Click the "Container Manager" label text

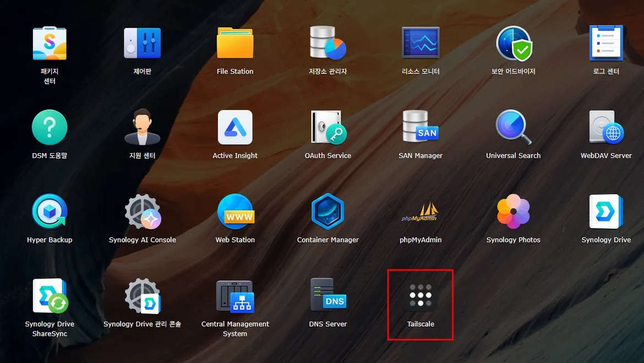pyautogui.click(x=328, y=240)
